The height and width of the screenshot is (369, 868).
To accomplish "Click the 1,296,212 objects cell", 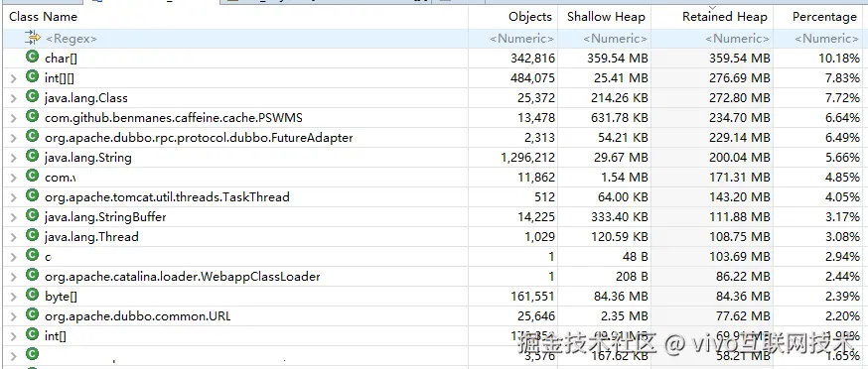I will point(527,158).
